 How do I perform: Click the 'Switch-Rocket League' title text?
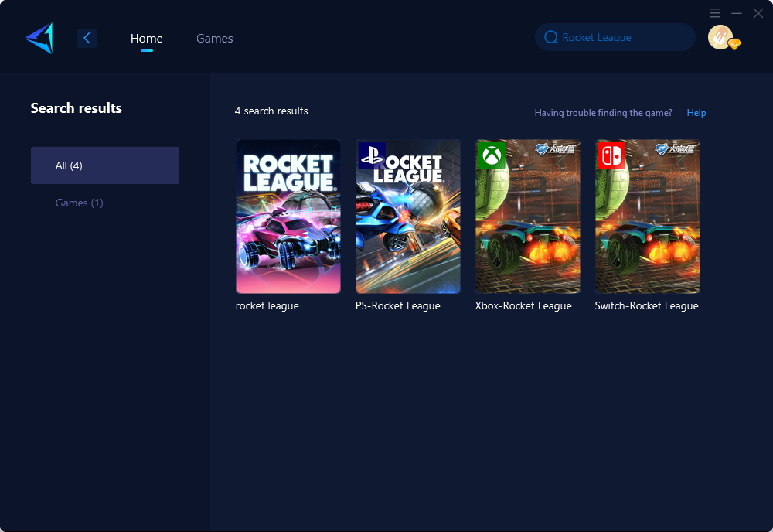click(647, 305)
